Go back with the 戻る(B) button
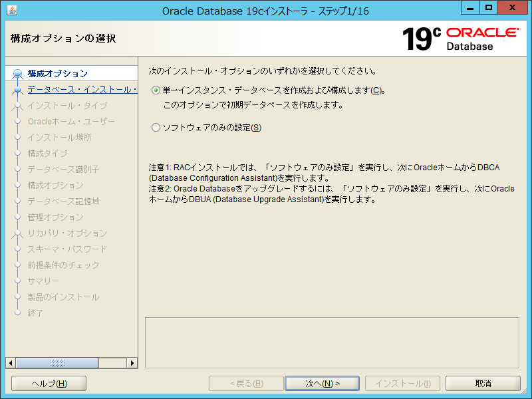 click(x=246, y=384)
